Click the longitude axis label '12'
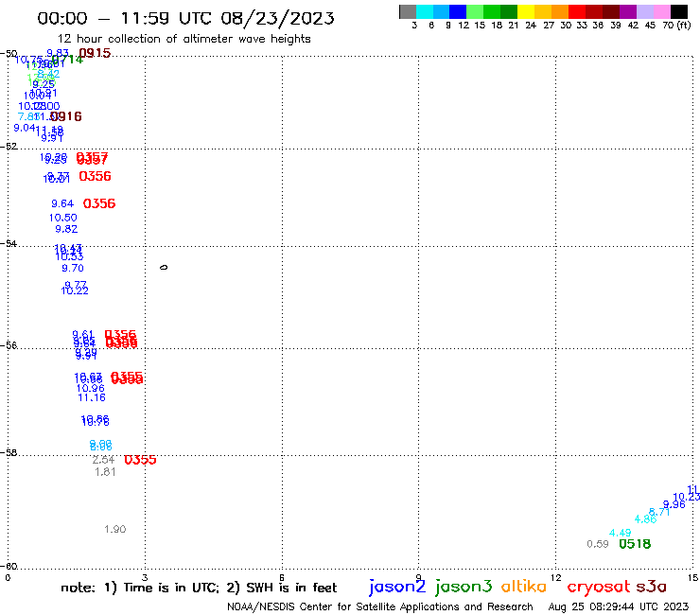Viewport: 700px width, 615px height. click(x=556, y=578)
